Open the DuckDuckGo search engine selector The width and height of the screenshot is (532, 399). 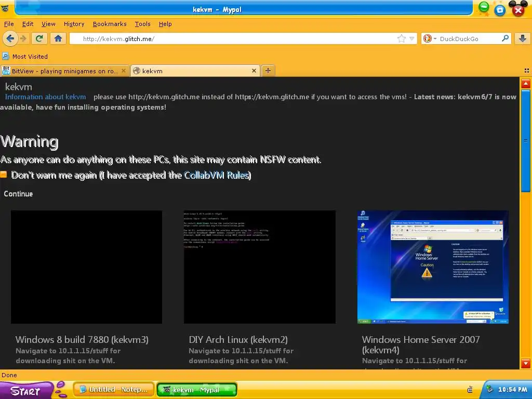430,38
